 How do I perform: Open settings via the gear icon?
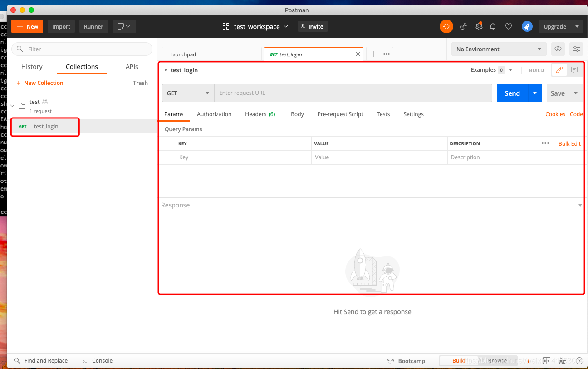coord(479,26)
